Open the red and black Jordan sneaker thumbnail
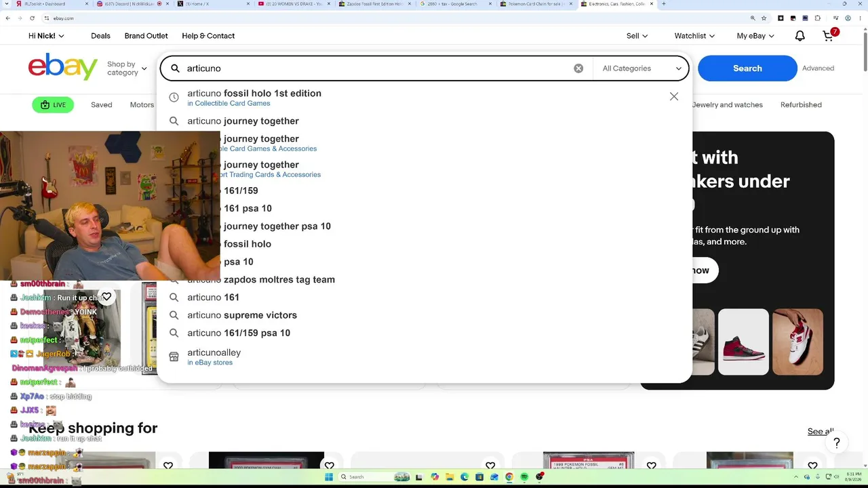868x488 pixels. 743,342
